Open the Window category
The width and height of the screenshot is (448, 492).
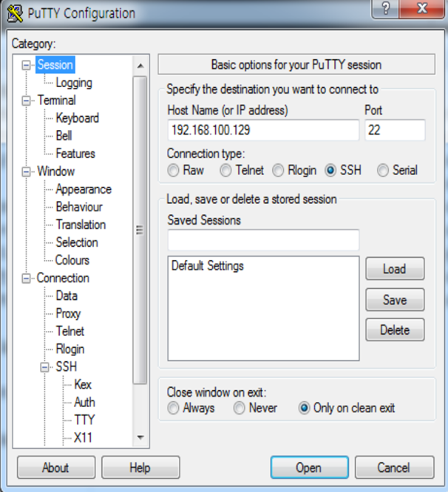click(56, 171)
